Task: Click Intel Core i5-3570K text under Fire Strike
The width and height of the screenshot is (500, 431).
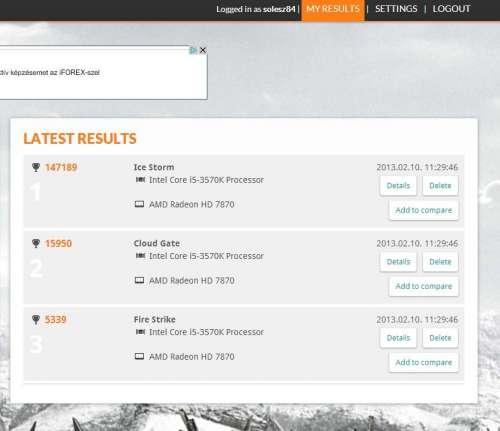Action: click(x=206, y=332)
